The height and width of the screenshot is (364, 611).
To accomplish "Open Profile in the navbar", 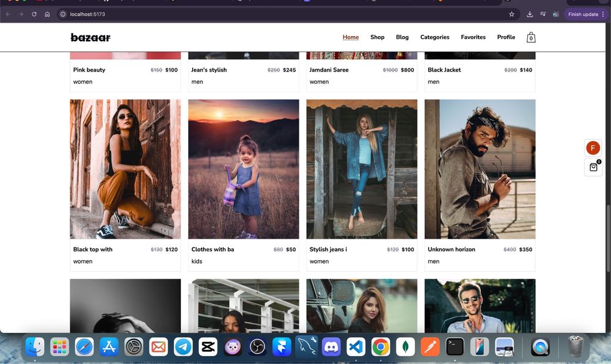I will click(x=506, y=37).
